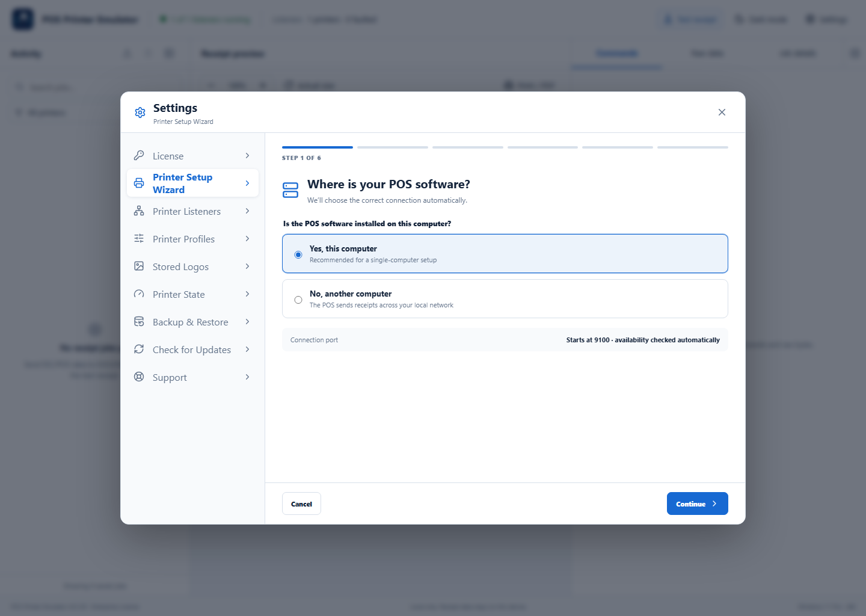Click the Cancel button
Screen dimensions: 866x616
[x=301, y=504]
